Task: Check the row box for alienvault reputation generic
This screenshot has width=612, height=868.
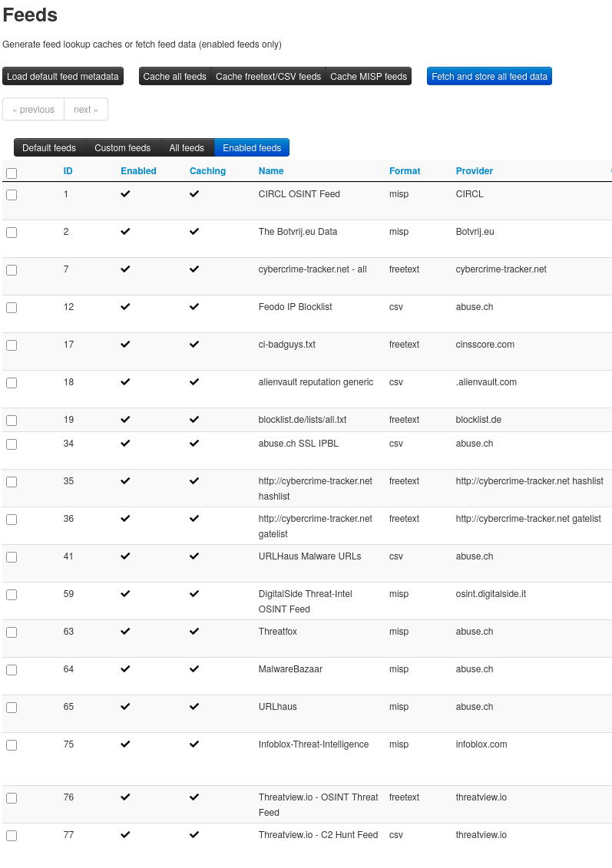Action: pyautogui.click(x=12, y=383)
